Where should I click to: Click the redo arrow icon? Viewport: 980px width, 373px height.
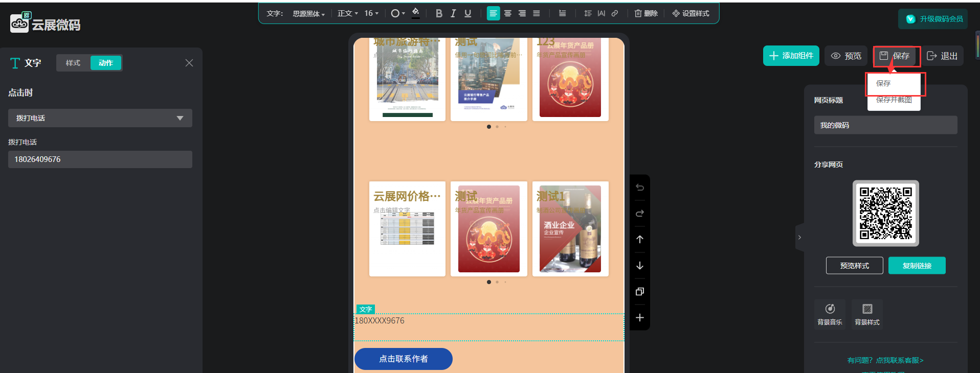(x=639, y=214)
